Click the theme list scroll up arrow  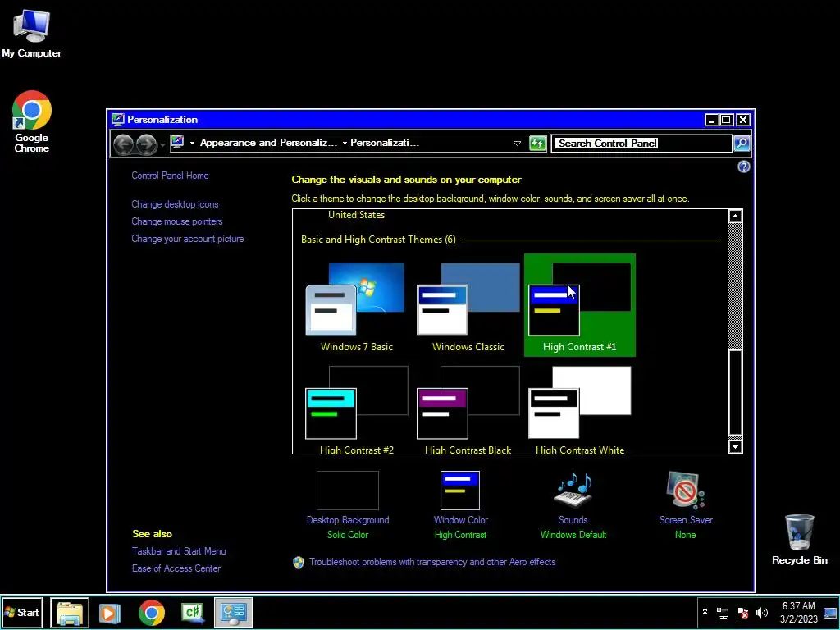pos(736,216)
